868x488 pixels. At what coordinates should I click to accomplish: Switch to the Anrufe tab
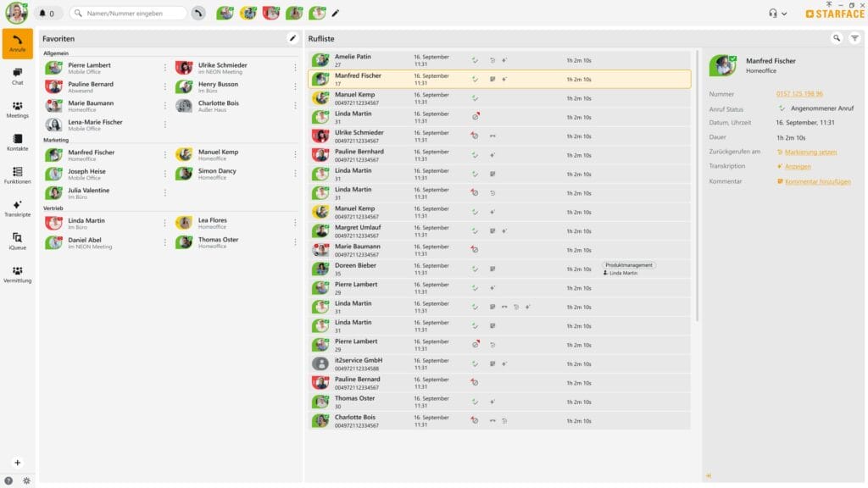coord(17,41)
